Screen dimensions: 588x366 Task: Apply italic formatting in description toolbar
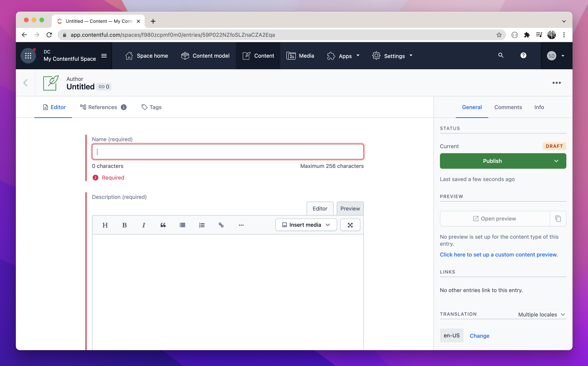[144, 225]
